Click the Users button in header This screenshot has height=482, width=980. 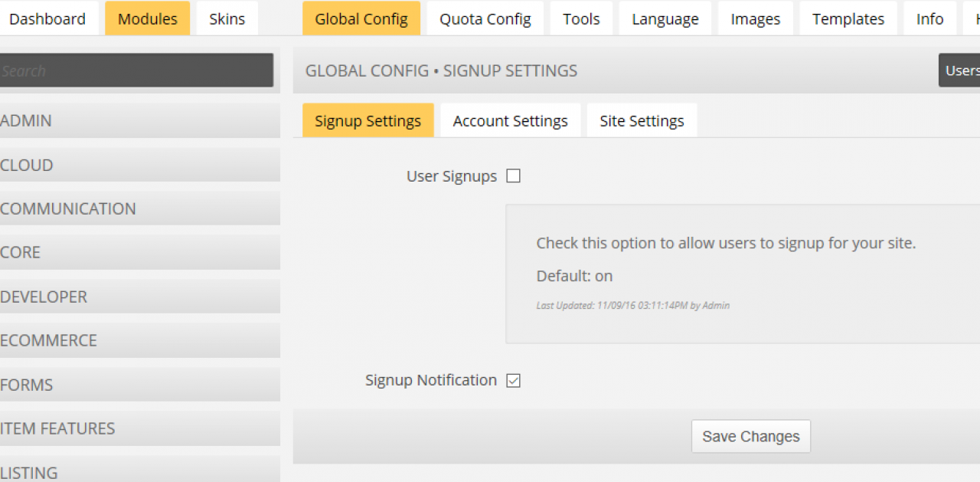[x=961, y=70]
